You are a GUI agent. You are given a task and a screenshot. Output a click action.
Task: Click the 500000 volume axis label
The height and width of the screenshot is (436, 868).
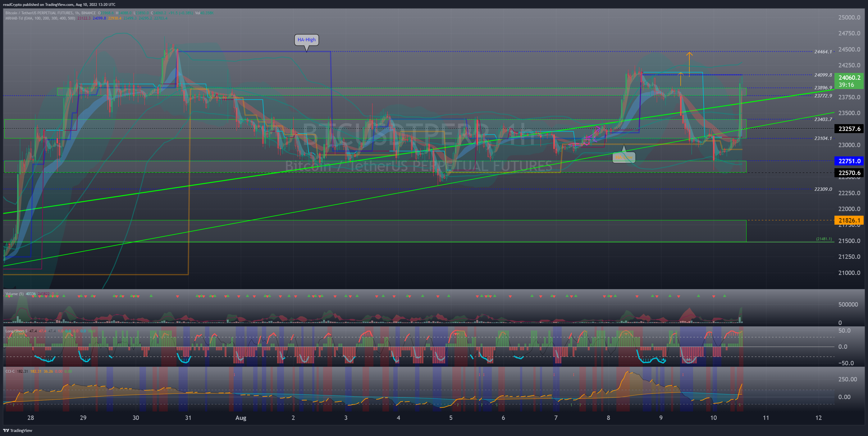(x=848, y=304)
